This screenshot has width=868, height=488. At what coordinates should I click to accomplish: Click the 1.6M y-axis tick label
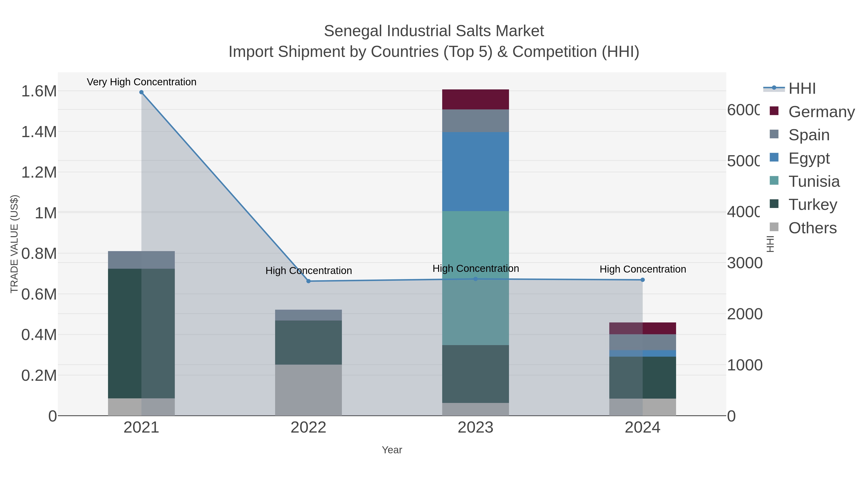(39, 91)
